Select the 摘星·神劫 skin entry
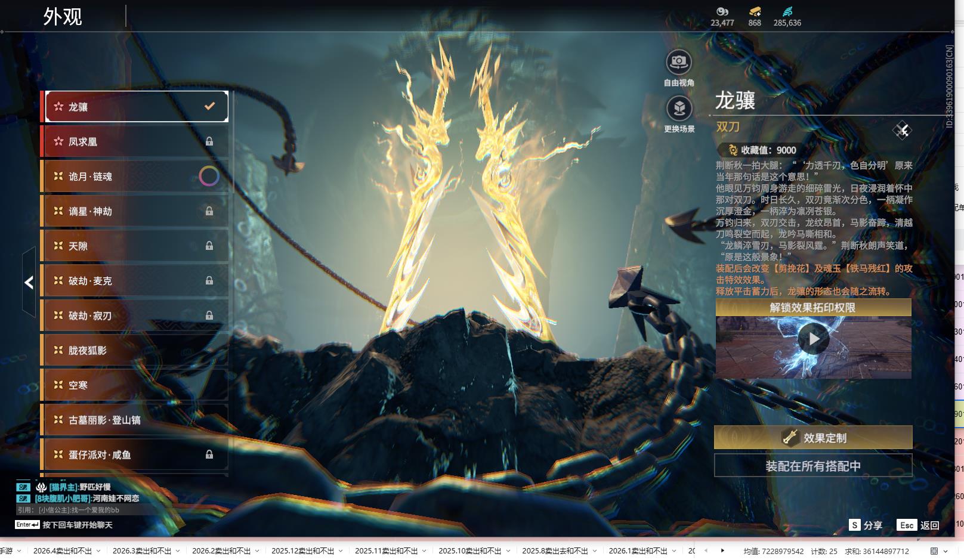This screenshot has width=964, height=560. coord(134,211)
